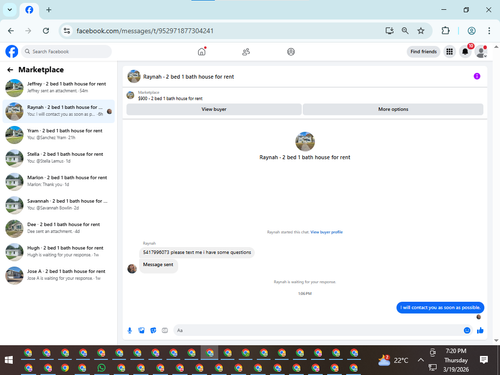Screen dimensions: 500x375
Task: Click the Message sent bubble
Action: tap(158, 265)
